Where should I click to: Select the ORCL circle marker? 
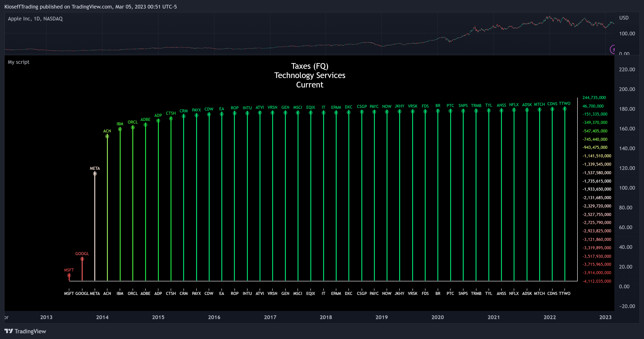pos(133,128)
